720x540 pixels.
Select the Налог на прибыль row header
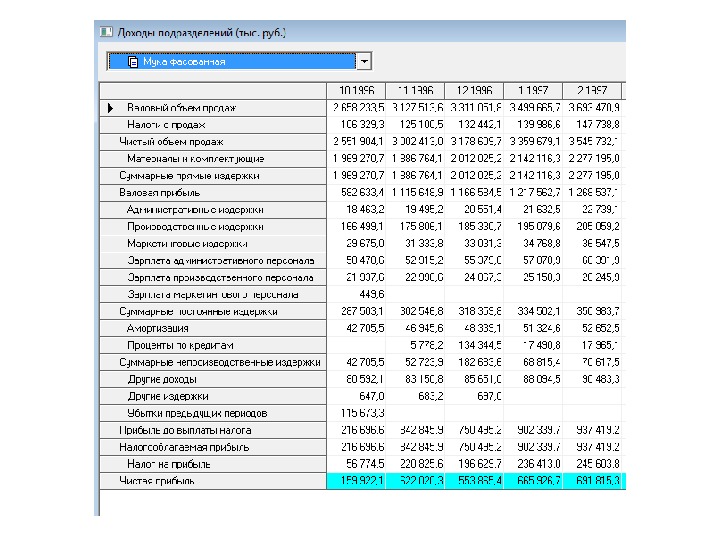213,464
